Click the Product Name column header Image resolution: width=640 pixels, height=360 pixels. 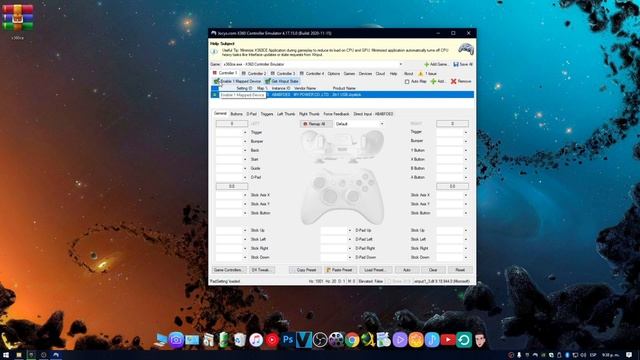344,88
